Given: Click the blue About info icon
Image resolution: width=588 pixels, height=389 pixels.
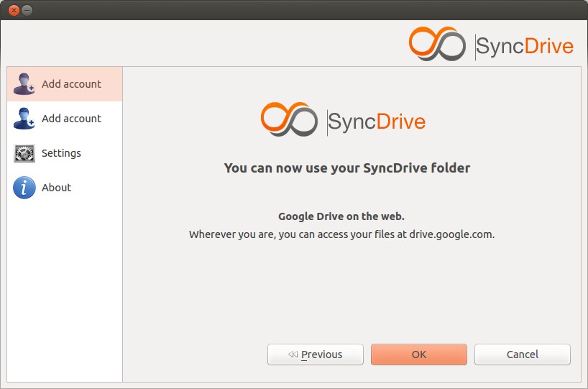Looking at the screenshot, I should point(24,188).
